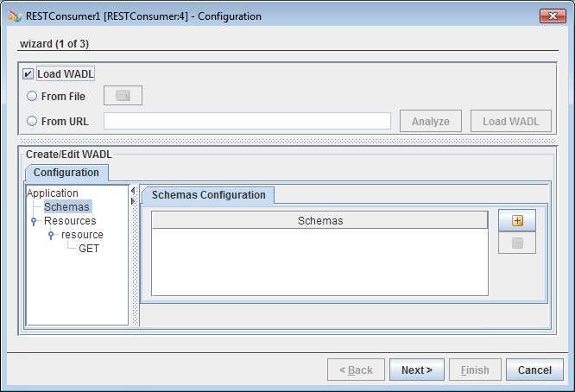Click the From URL text field

[247, 121]
